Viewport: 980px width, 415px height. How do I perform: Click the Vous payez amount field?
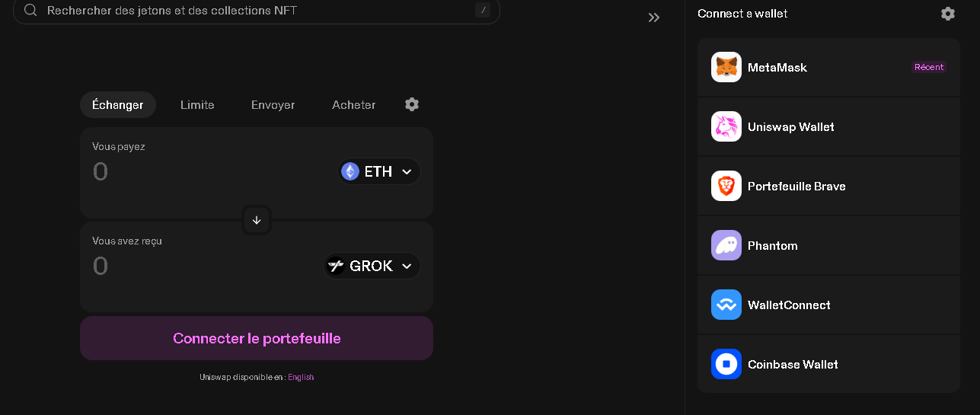206,172
